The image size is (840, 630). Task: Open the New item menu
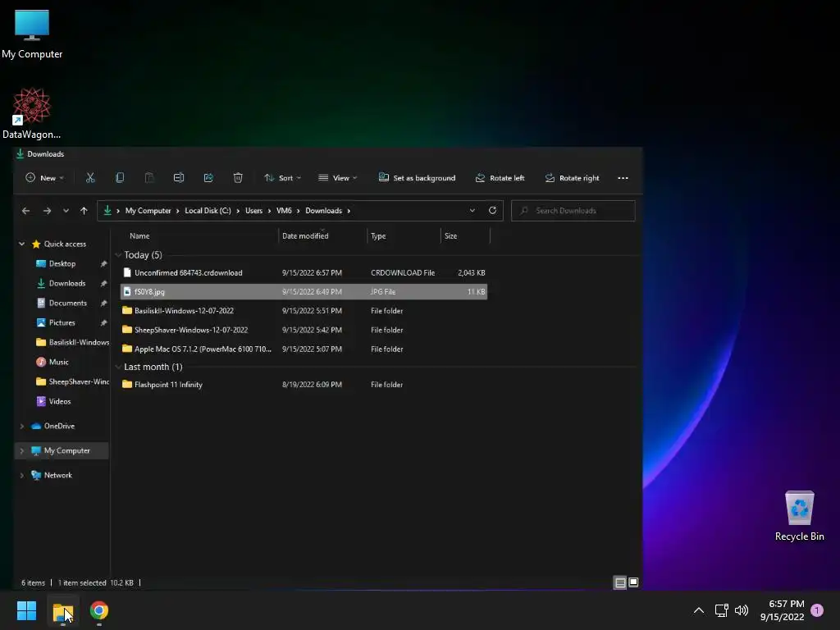[x=45, y=178]
